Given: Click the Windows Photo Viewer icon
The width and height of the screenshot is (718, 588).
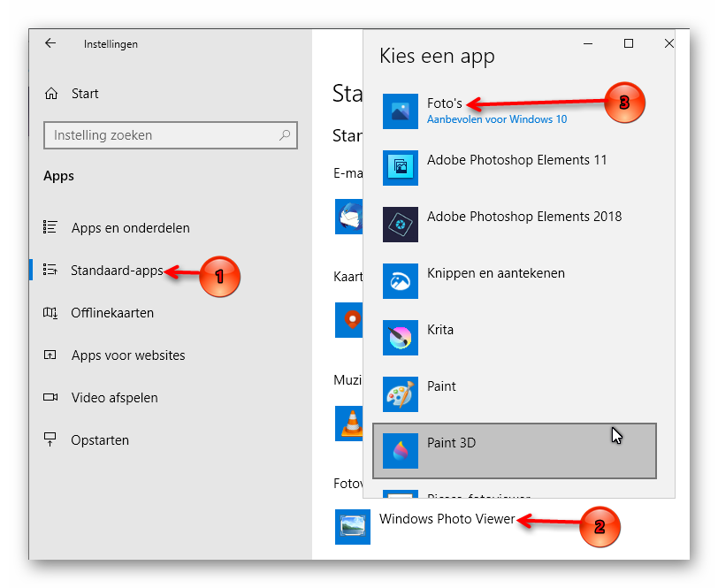Looking at the screenshot, I should pyautogui.click(x=353, y=526).
